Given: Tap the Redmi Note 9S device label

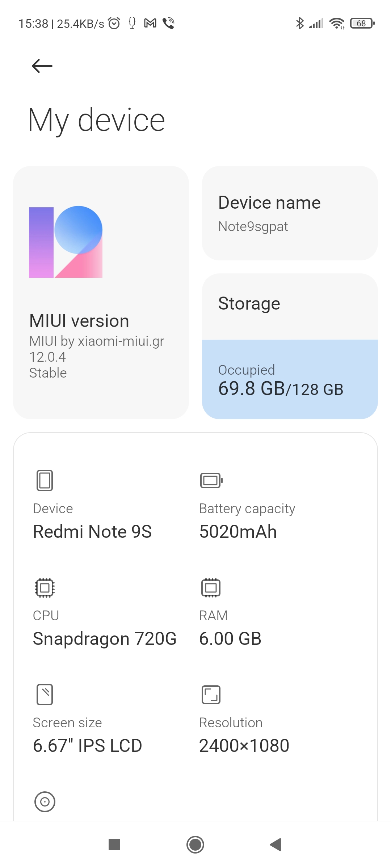Looking at the screenshot, I should 92,532.
